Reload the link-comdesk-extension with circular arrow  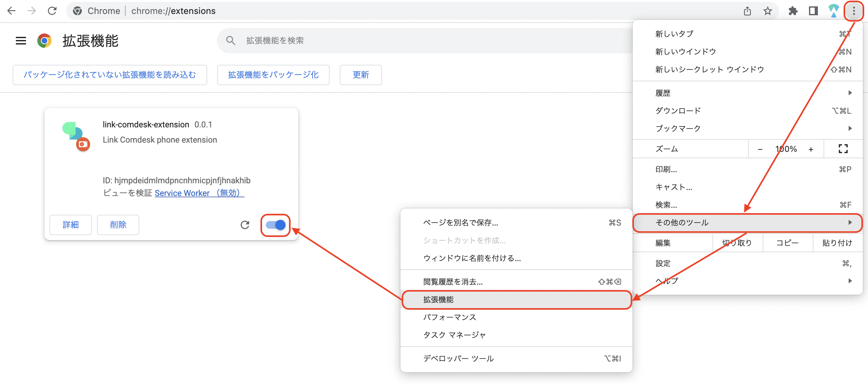245,225
